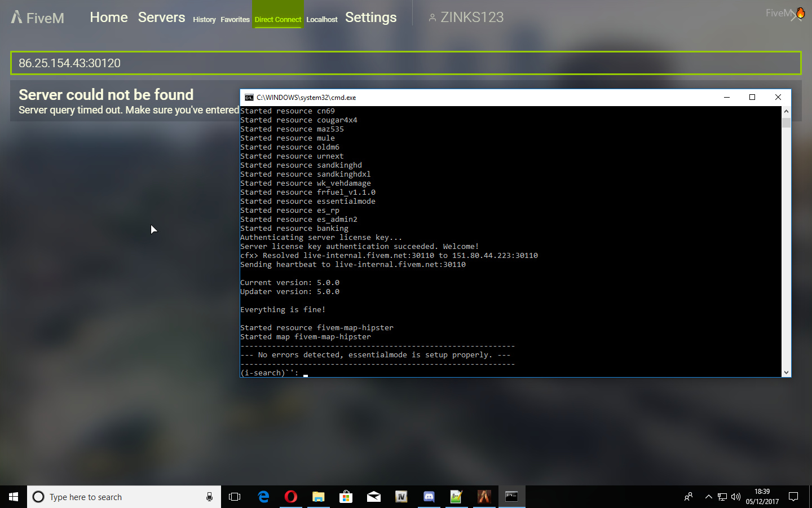Open Discord from the taskbar

[x=429, y=497]
